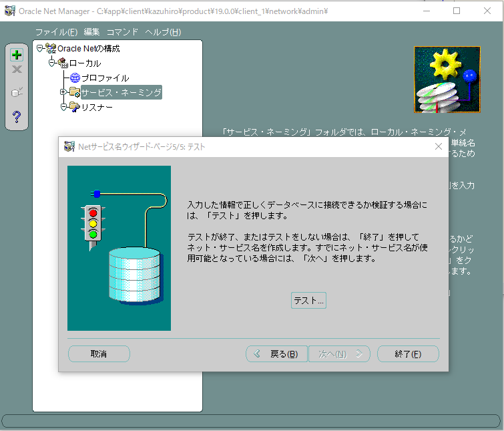Close the Netサービス名ウィザード dialog
This screenshot has height=431, width=504.
coord(439,146)
